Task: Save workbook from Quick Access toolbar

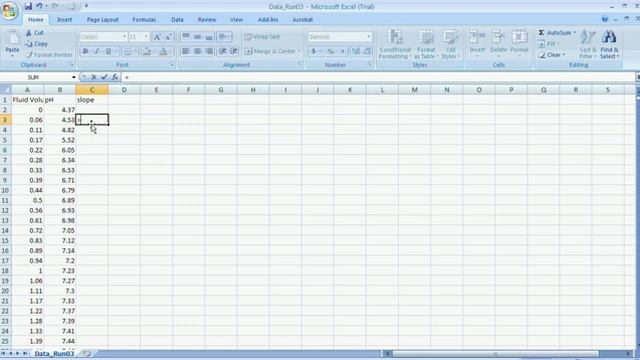Action: (28, 6)
